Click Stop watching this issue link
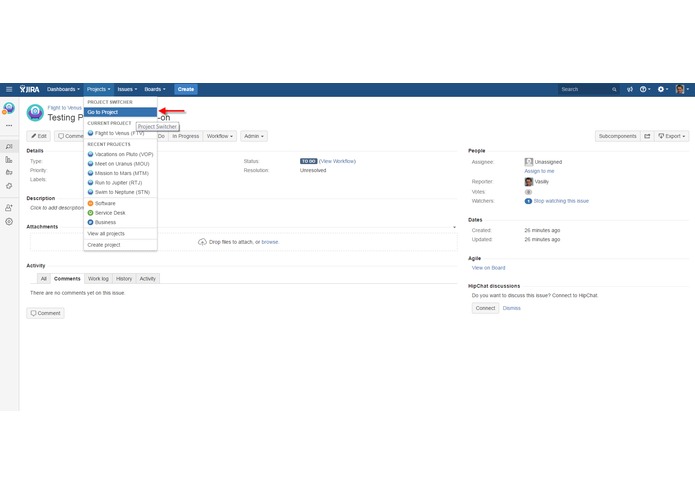This screenshot has width=695, height=494. tap(561, 201)
